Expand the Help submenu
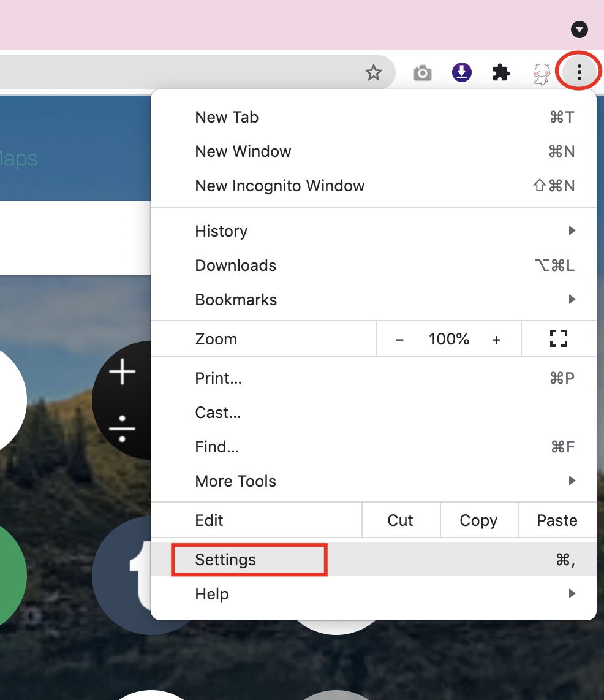Screen dimensions: 604x700 pos(374,594)
